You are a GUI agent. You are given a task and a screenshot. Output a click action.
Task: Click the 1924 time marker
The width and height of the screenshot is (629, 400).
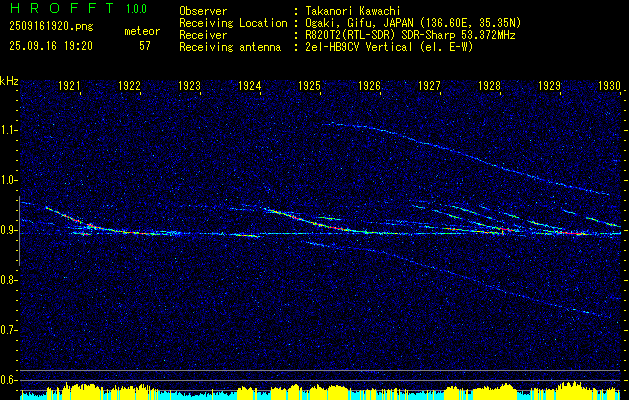250,85
